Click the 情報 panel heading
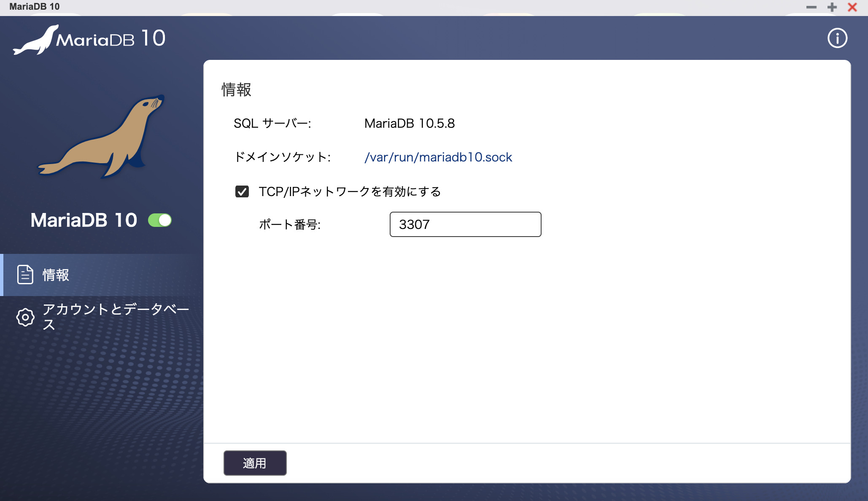Screen dimensions: 868x501 237,90
